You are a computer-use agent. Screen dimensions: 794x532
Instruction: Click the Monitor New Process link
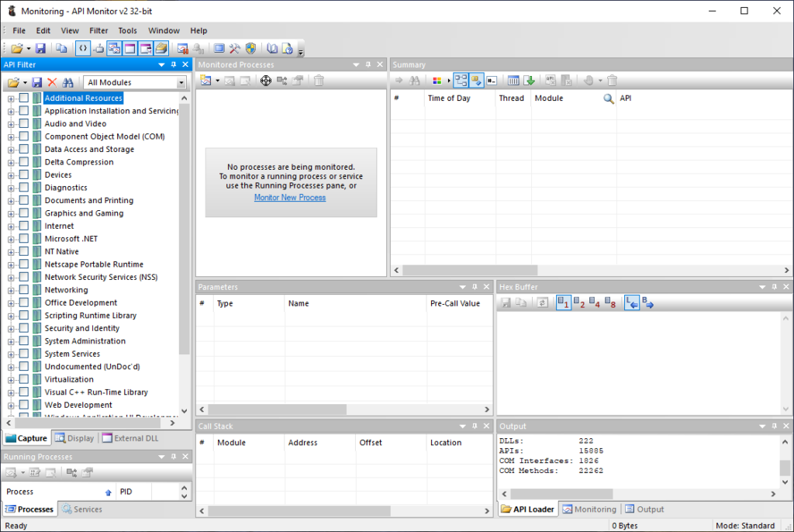pos(290,198)
